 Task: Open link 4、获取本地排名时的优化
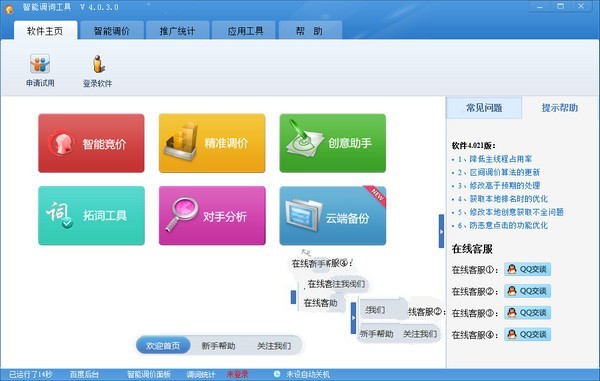coord(502,199)
